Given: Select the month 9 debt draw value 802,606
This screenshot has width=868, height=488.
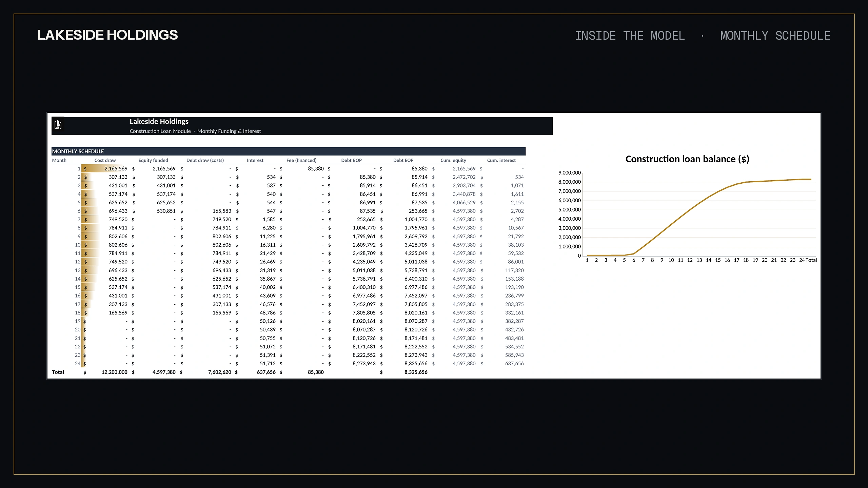Looking at the screenshot, I should (x=222, y=237).
